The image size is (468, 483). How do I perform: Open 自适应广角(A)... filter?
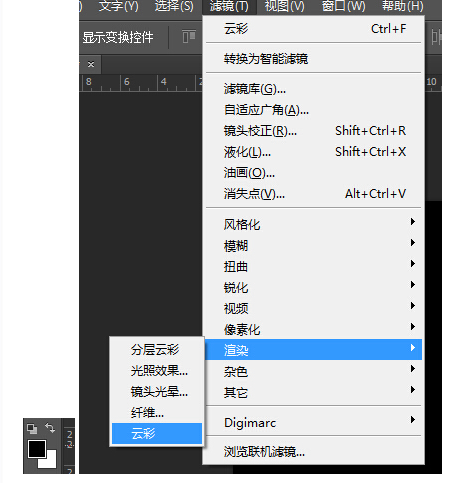314,110
